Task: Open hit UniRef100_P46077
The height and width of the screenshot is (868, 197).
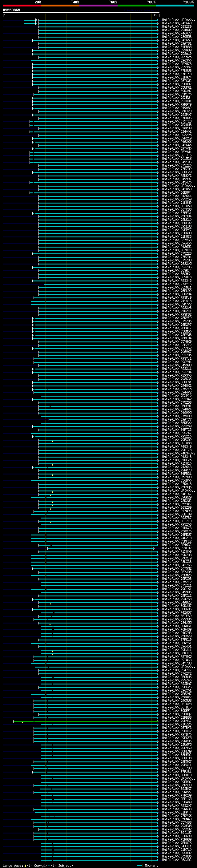Action: 177,33
